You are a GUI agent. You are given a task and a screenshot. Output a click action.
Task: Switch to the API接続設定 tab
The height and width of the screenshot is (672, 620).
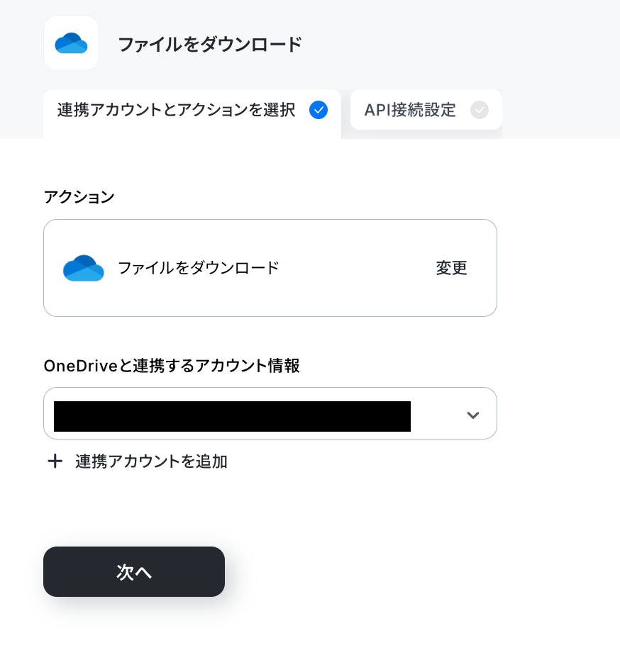click(426, 110)
